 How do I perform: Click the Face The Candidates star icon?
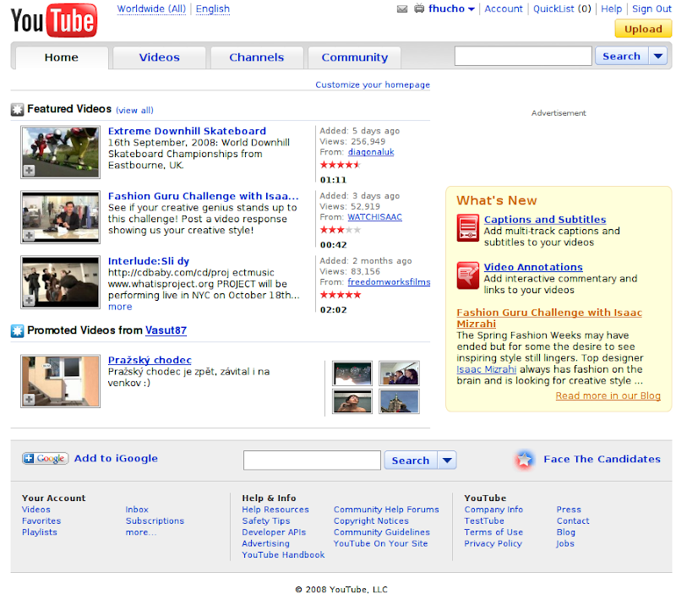(x=524, y=460)
